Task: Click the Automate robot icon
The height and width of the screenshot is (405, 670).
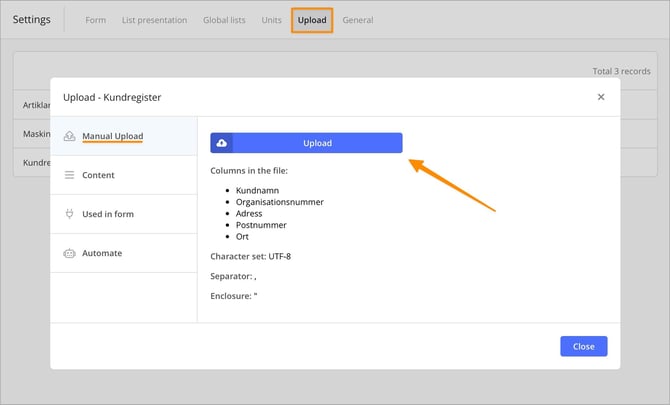Action: click(x=69, y=253)
